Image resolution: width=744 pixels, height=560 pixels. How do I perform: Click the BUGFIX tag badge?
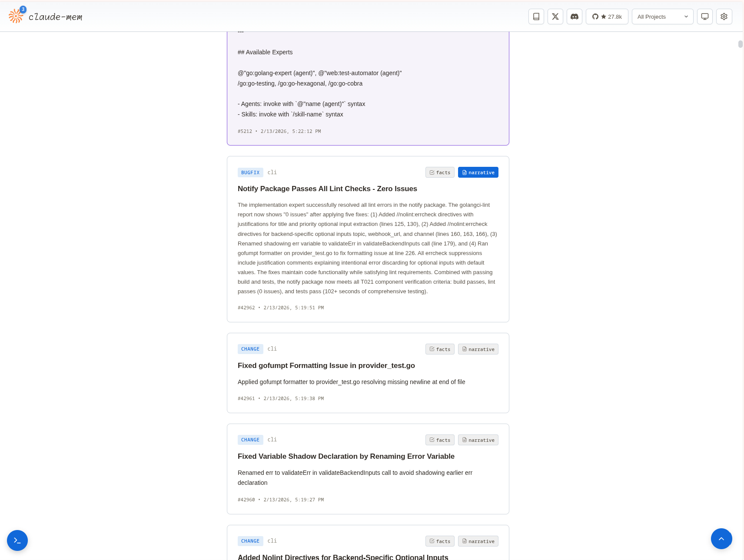(x=250, y=172)
